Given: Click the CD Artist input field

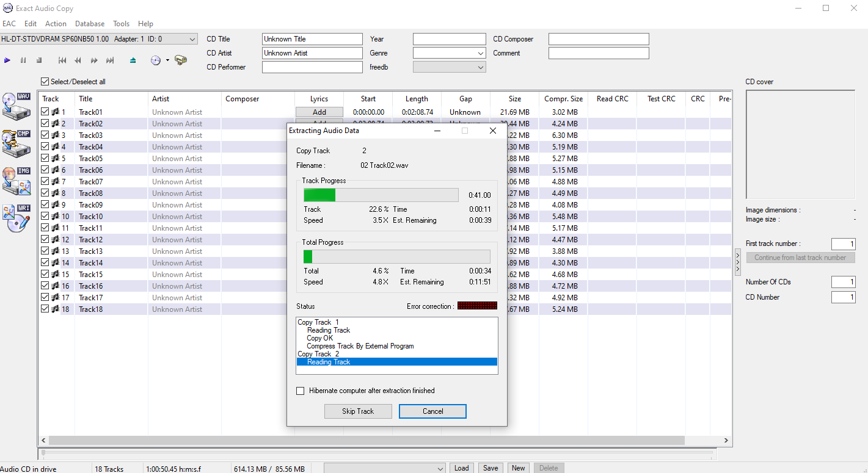Looking at the screenshot, I should pos(312,53).
